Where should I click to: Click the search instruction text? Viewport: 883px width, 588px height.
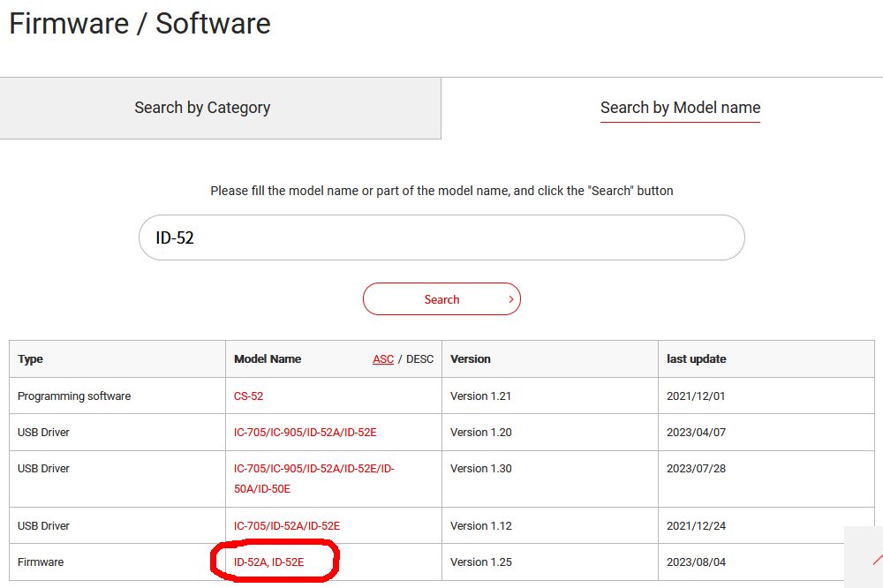(441, 191)
